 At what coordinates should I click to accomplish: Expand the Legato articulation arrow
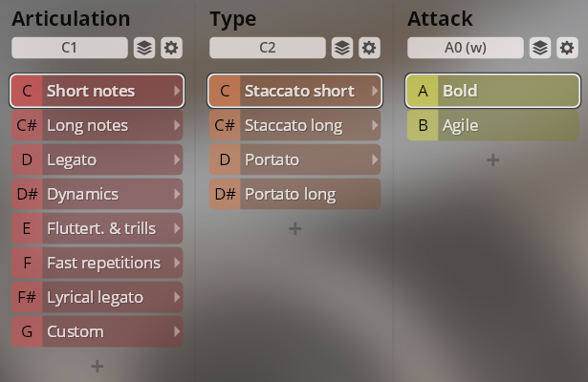tap(176, 159)
